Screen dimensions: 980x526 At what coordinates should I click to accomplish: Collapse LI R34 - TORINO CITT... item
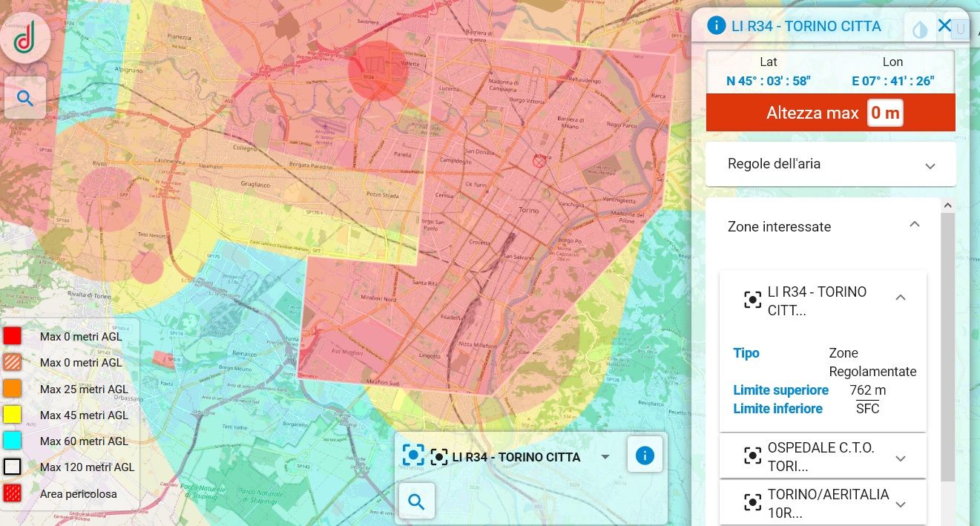901,297
